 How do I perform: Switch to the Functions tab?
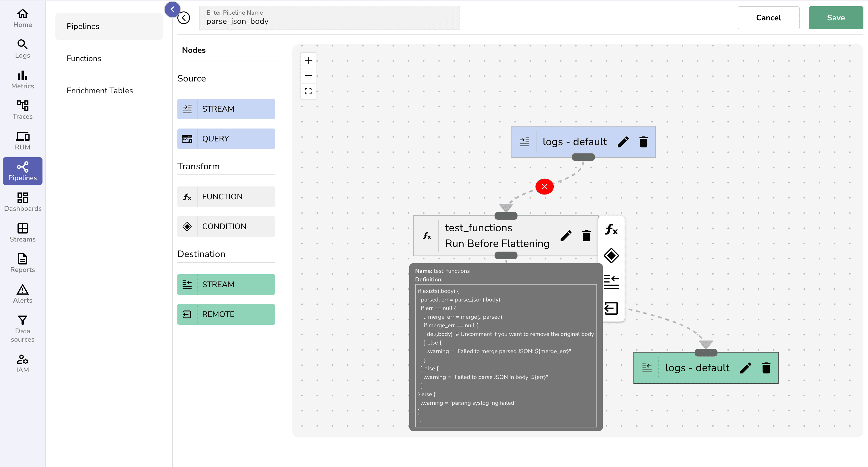pyautogui.click(x=84, y=58)
